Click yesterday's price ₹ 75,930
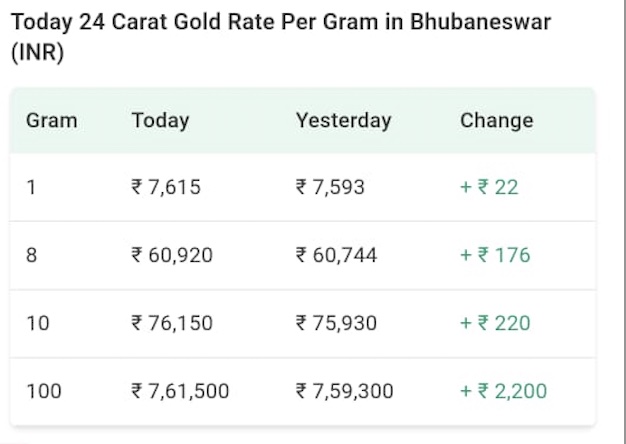626x444 pixels. point(336,323)
